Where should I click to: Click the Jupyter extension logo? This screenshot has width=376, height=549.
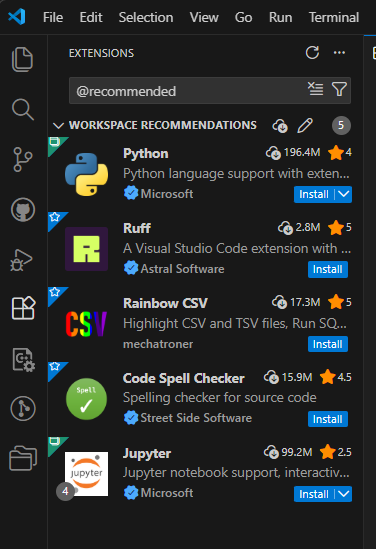click(86, 474)
